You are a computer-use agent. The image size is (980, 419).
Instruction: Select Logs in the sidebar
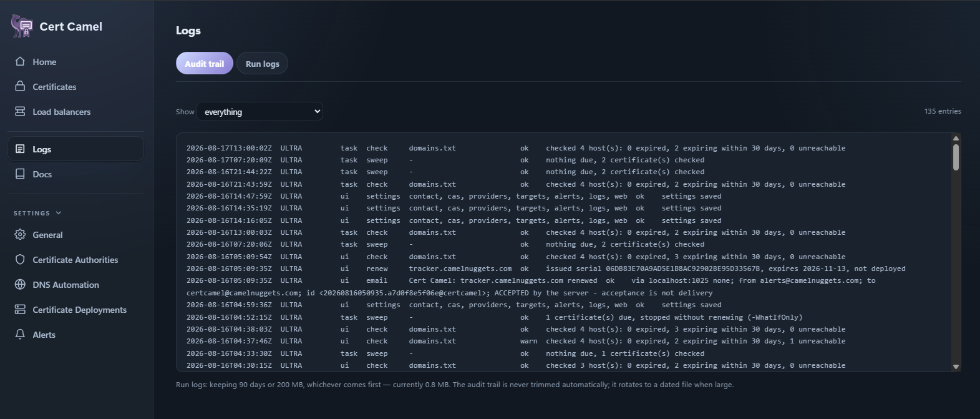(75, 149)
